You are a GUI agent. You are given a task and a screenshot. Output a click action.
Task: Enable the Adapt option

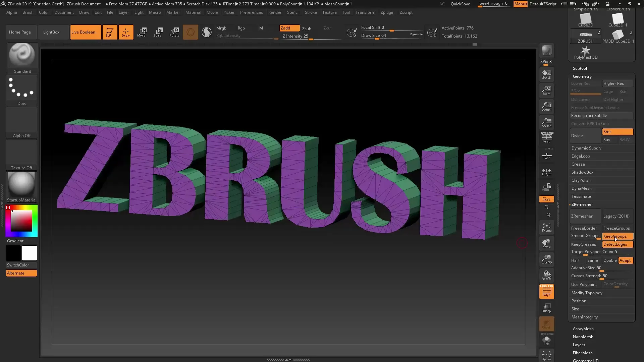[x=625, y=260]
